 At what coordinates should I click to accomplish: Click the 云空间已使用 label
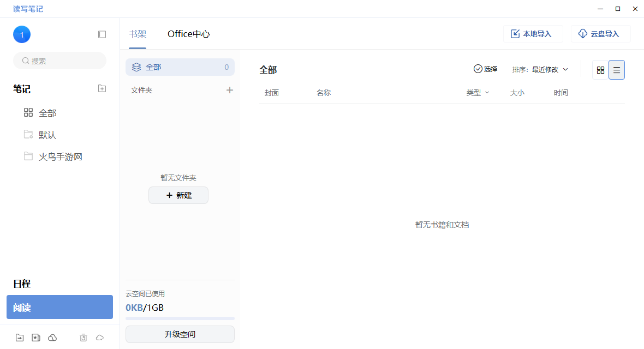coord(145,293)
